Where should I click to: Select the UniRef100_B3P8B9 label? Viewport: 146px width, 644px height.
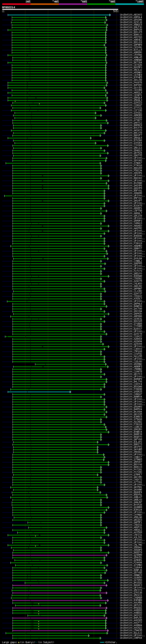pyautogui.click(x=131, y=600)
